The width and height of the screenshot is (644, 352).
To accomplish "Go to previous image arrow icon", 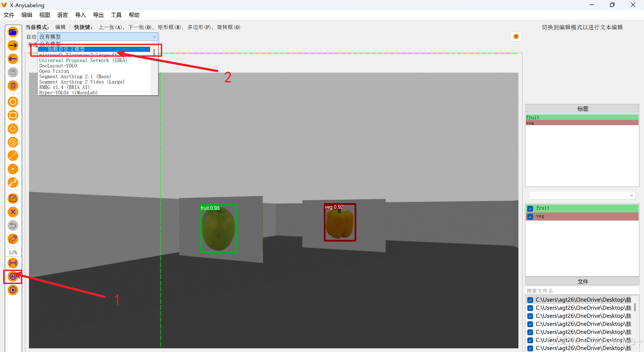I will 13,59.
